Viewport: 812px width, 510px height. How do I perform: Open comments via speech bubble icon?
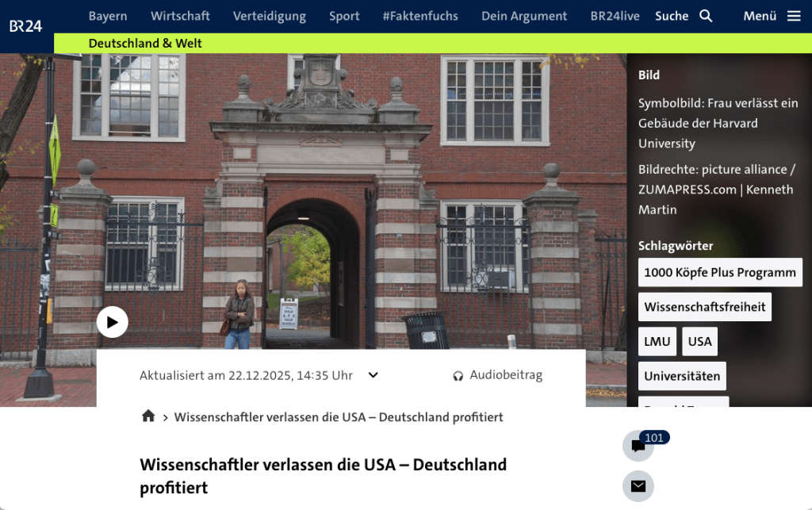638,447
